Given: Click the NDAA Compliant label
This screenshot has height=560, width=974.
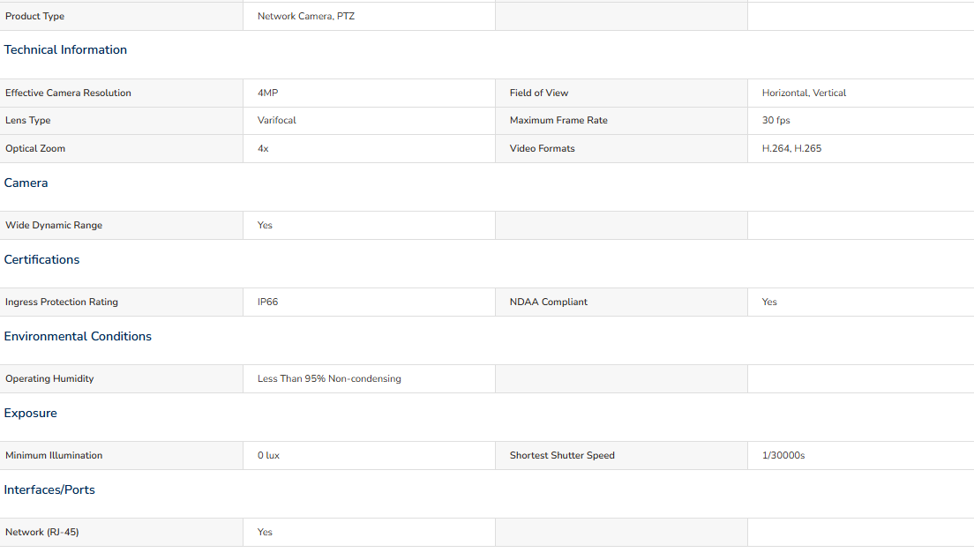Looking at the screenshot, I should pos(549,302).
